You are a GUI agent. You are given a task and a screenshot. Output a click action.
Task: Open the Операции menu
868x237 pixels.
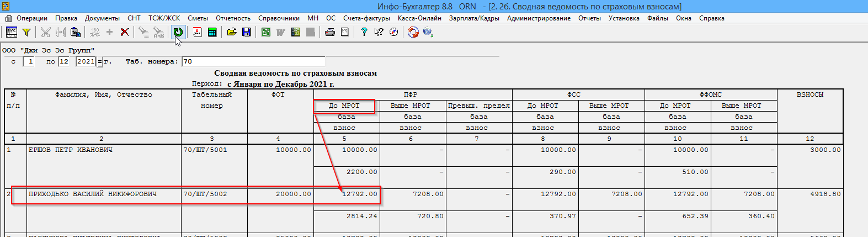click(32, 18)
